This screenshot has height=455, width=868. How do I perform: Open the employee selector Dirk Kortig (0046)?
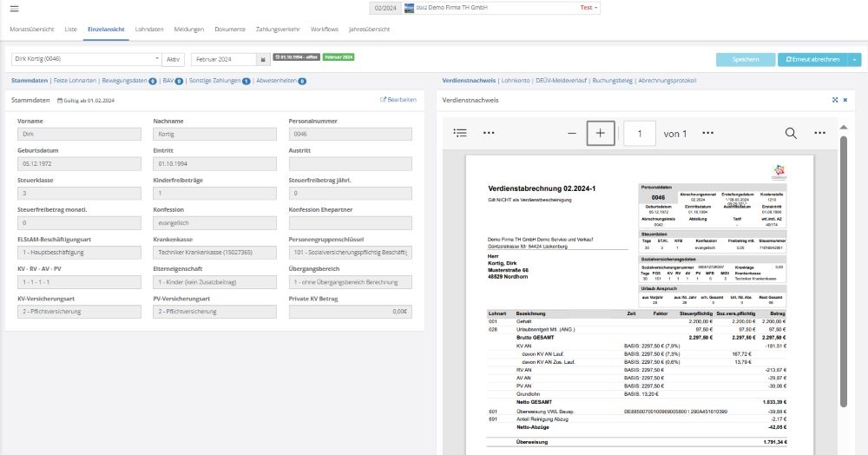coord(86,59)
